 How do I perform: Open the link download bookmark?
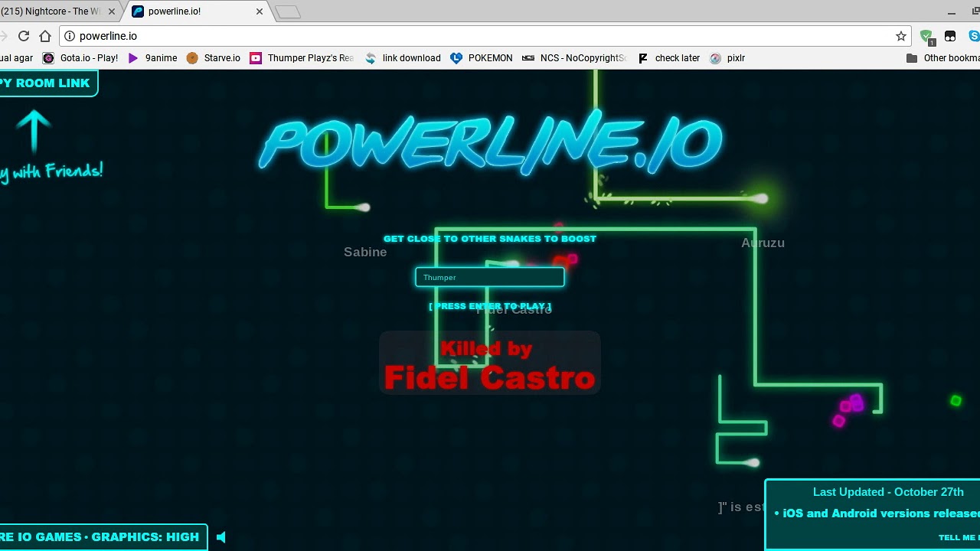click(x=403, y=58)
